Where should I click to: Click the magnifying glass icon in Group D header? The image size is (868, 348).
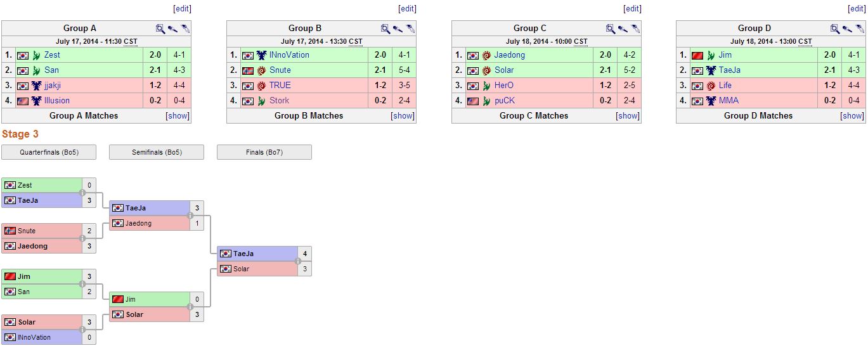pyautogui.click(x=835, y=29)
